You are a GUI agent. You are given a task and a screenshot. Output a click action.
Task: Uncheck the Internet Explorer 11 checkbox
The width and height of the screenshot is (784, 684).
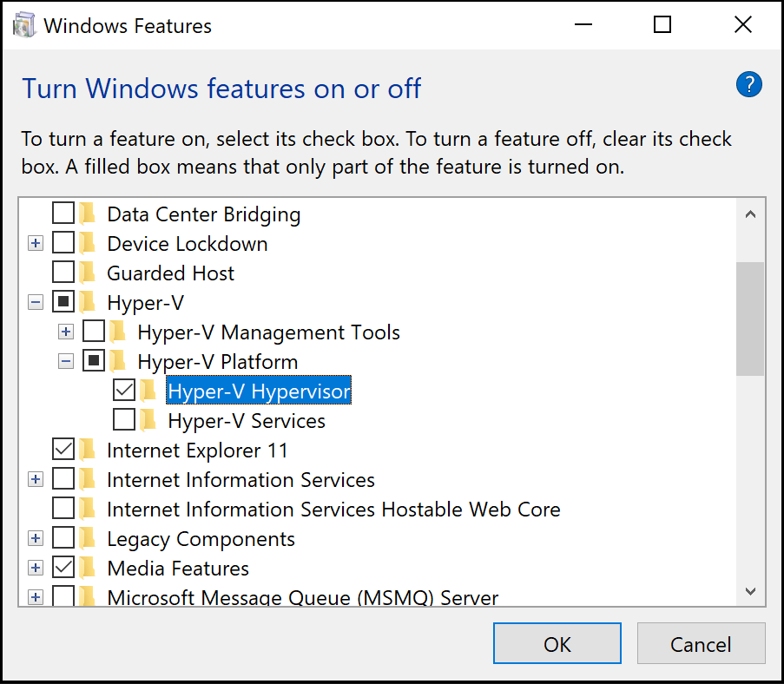[63, 451]
